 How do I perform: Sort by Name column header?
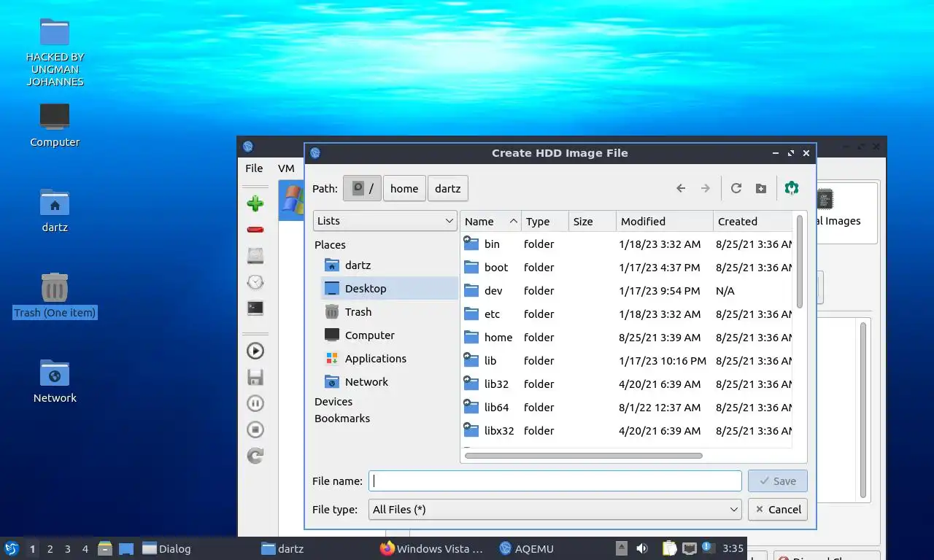491,222
